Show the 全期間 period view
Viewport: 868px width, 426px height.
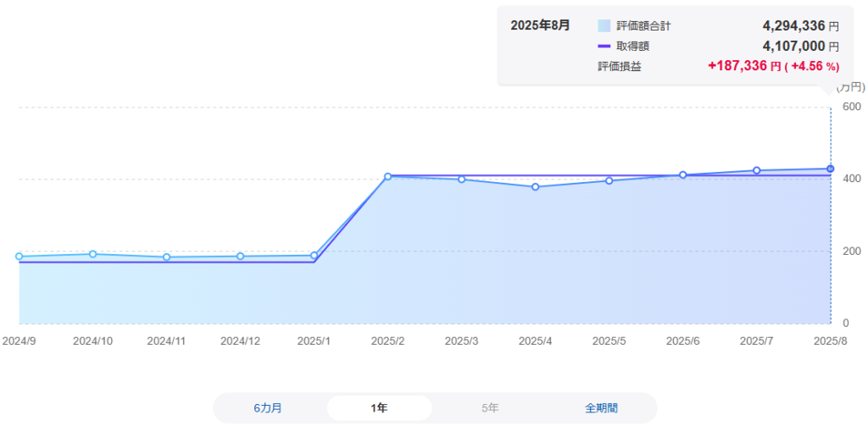tap(601, 408)
